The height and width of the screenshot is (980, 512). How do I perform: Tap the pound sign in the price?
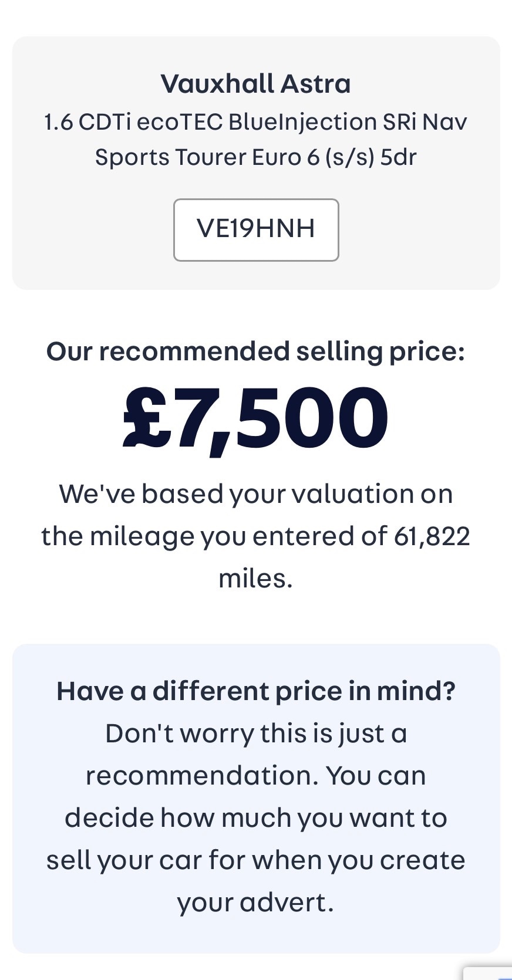[146, 418]
